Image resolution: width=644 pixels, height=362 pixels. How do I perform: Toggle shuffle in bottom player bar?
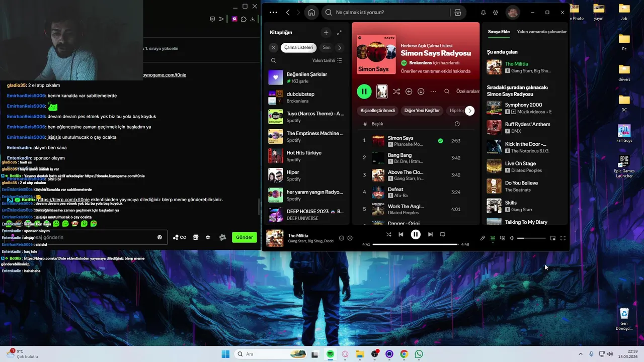(388, 234)
